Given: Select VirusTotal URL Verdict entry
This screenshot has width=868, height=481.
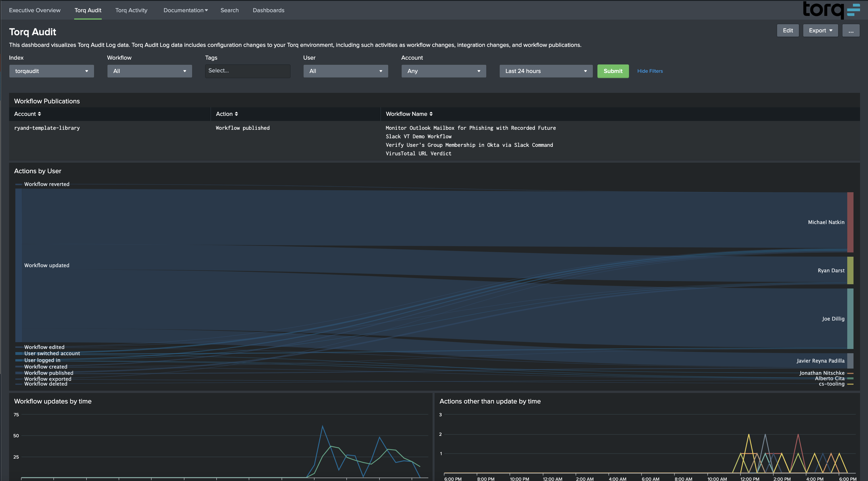Looking at the screenshot, I should pos(418,153).
